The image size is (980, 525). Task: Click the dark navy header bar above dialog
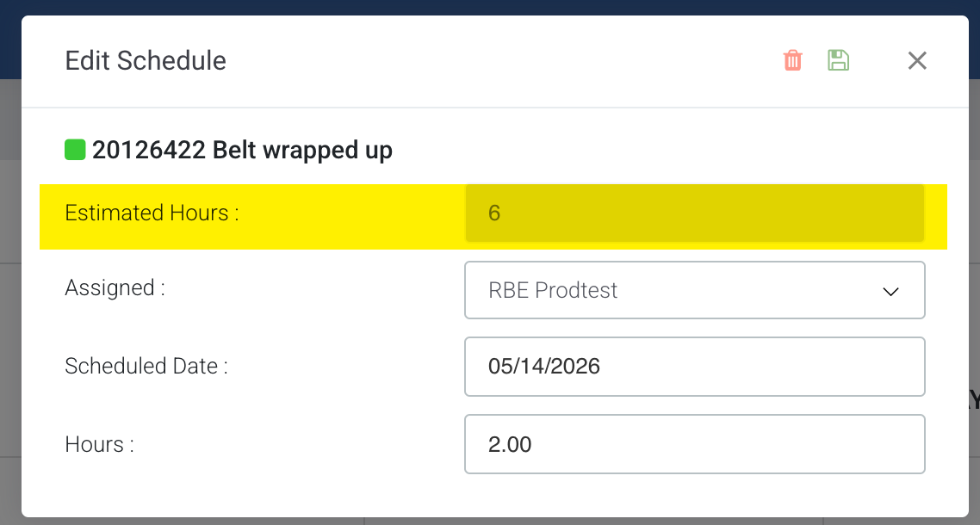tap(490, 7)
